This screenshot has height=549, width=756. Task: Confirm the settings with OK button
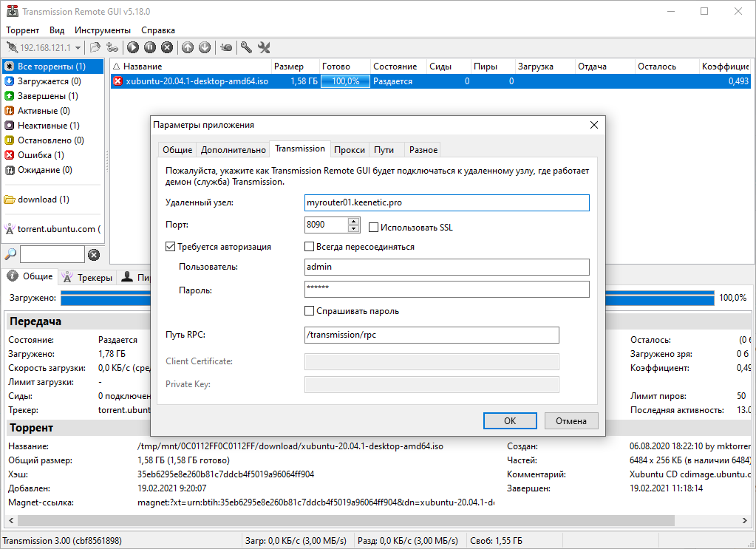[509, 420]
